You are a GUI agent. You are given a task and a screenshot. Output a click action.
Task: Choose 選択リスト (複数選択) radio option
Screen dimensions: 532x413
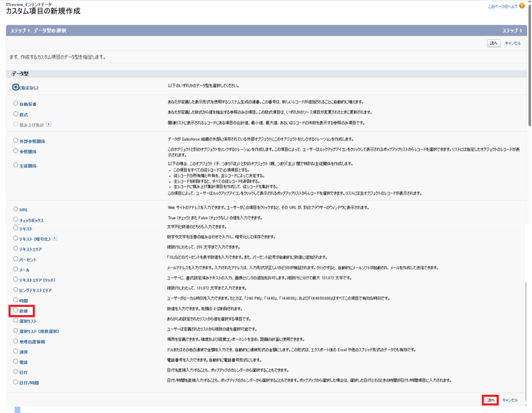[x=16, y=330]
